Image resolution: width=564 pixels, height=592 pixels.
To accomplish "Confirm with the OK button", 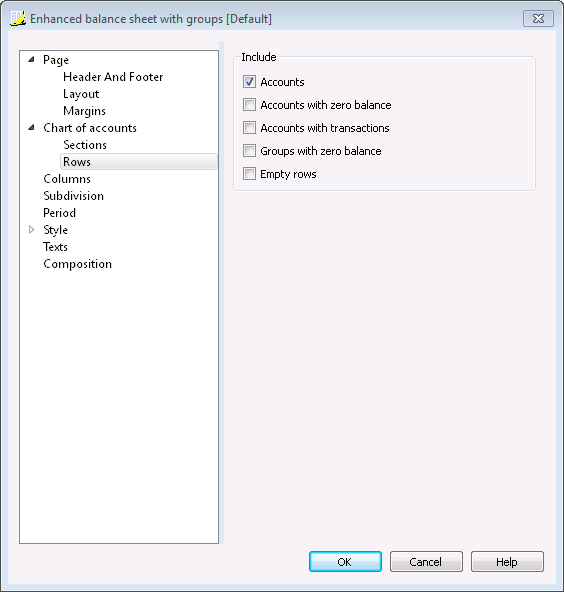I will (345, 561).
